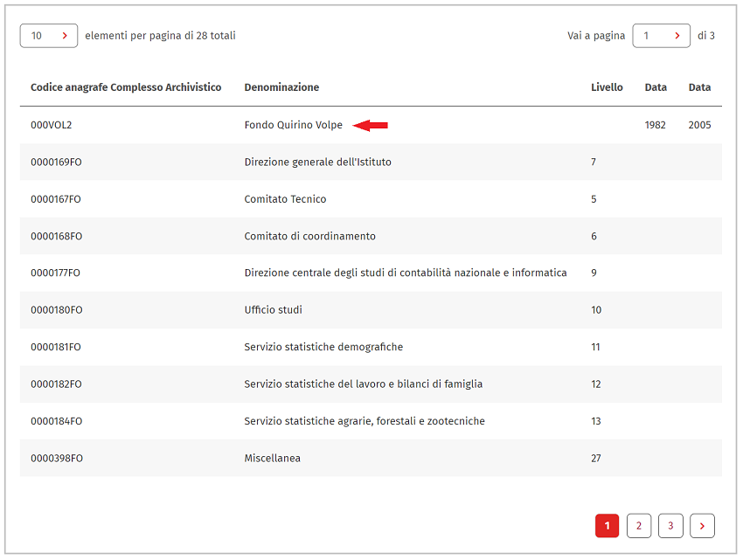Click the next page arrow button
The width and height of the screenshot is (743, 560).
click(x=702, y=526)
